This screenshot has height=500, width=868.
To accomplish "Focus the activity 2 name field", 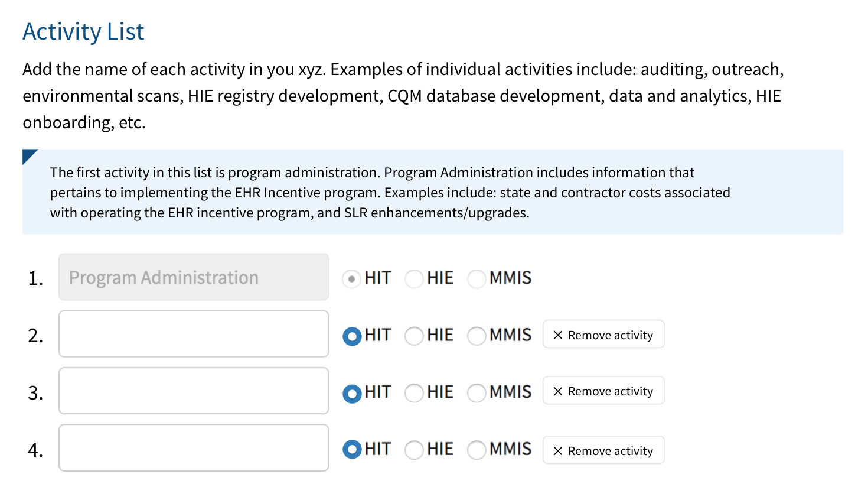I will [x=194, y=334].
